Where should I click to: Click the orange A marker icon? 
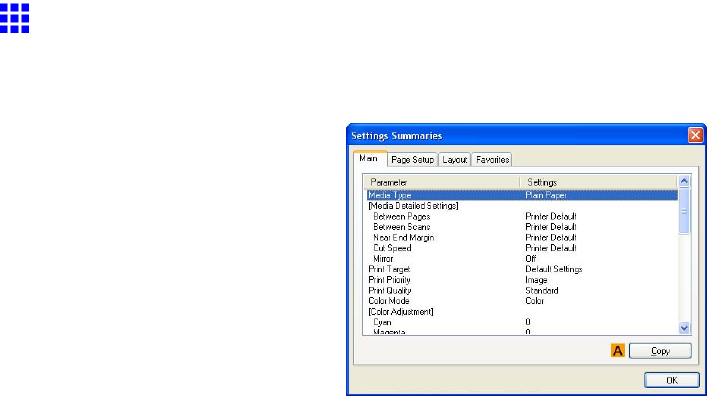pyautogui.click(x=618, y=350)
